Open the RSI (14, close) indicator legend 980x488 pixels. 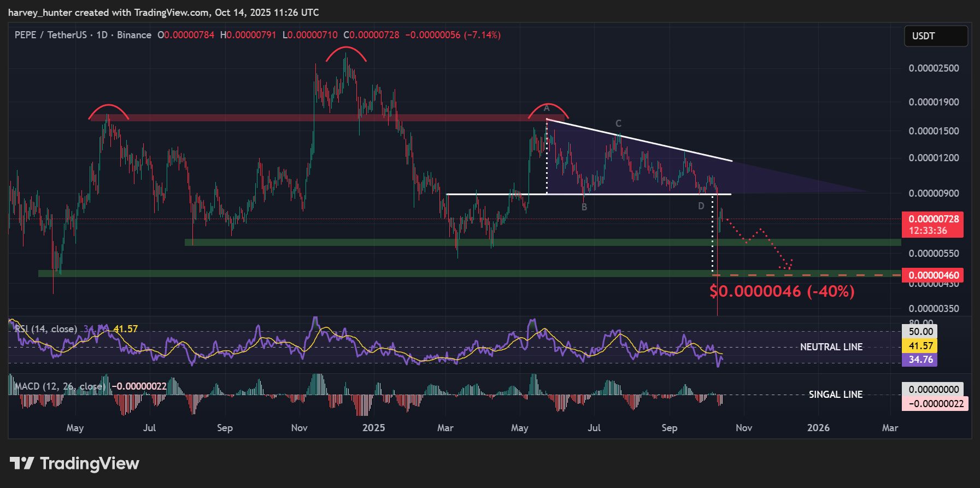(x=46, y=329)
